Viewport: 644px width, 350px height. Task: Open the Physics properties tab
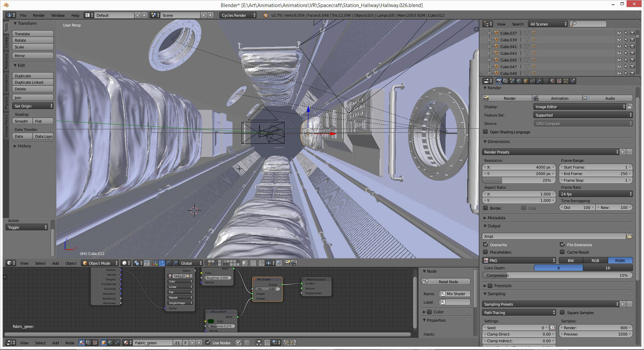pos(573,81)
